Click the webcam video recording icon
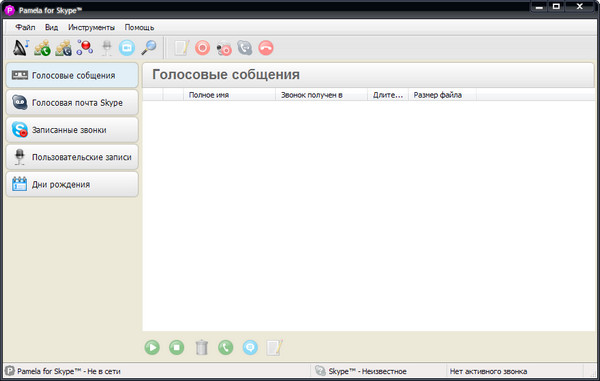This screenshot has height=381, width=600. click(224, 49)
